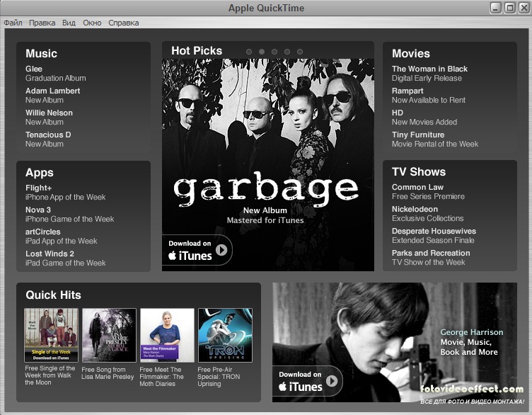
Task: Open Free Pre-Air Special TRON Uprising text
Action: (219, 377)
